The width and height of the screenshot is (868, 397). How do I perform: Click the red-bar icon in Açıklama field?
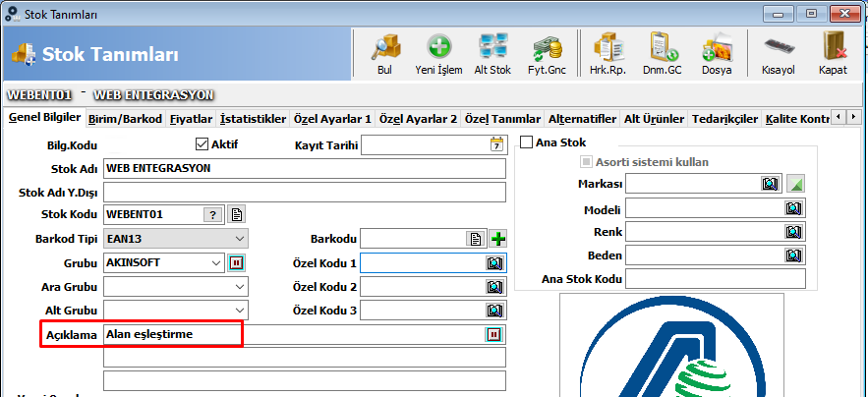[493, 334]
